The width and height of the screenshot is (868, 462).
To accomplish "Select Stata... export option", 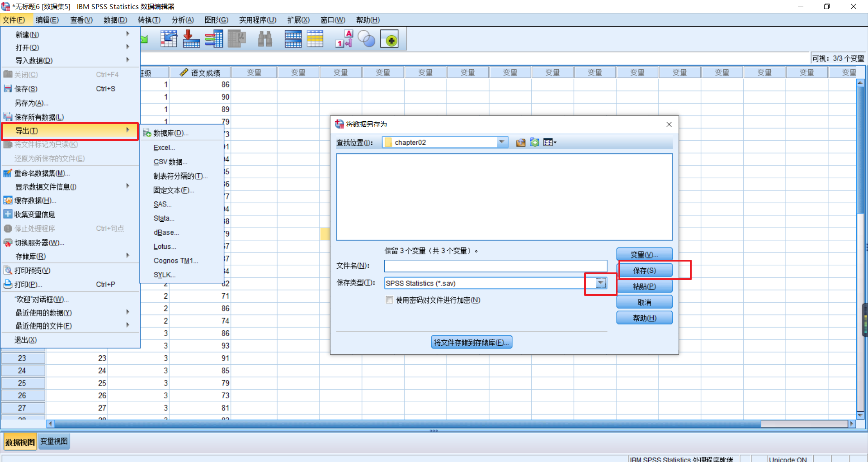I will pos(164,218).
